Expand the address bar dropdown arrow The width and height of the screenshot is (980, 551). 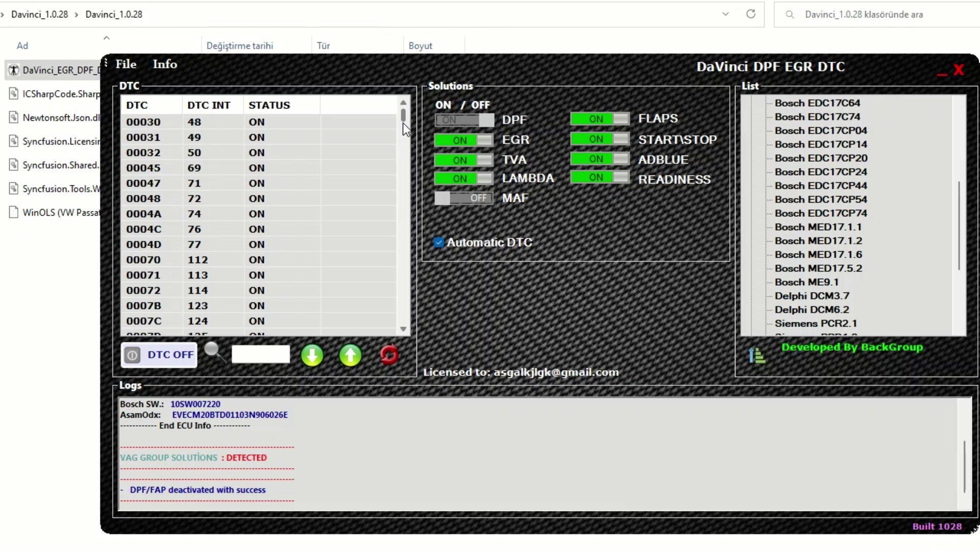pyautogui.click(x=725, y=14)
